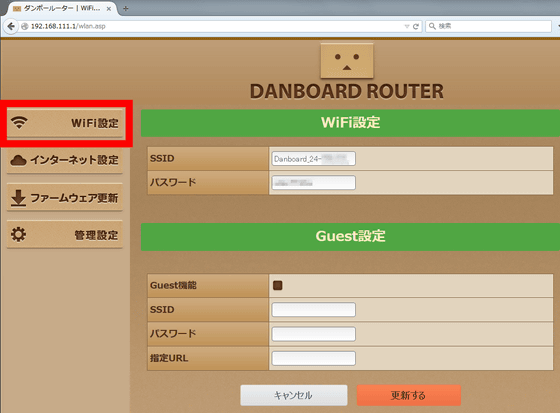Click the WiFi signal icon in sidebar
The image size is (560, 413).
tap(19, 123)
